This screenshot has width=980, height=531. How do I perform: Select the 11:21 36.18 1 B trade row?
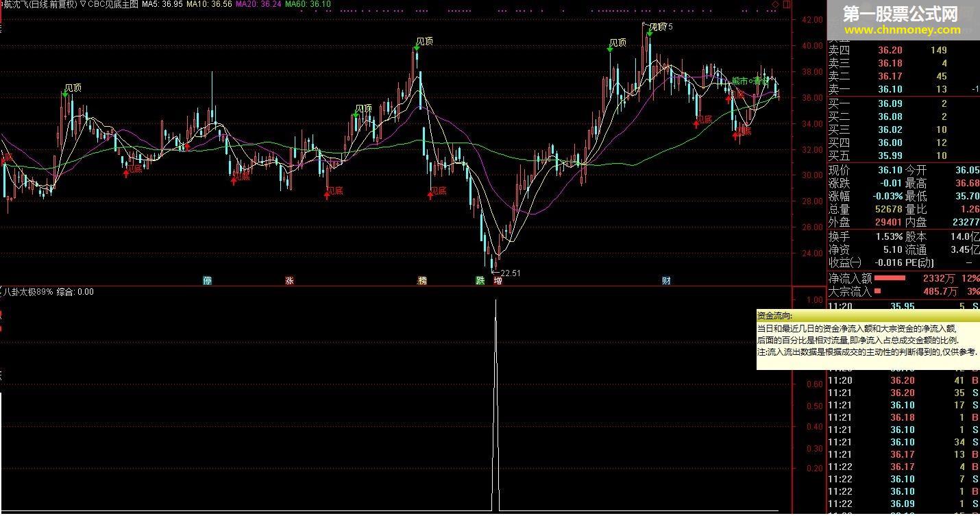pos(903,417)
